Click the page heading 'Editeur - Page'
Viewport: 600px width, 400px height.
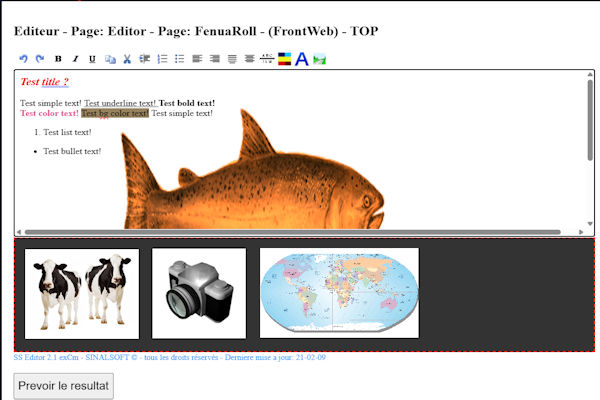[196, 31]
